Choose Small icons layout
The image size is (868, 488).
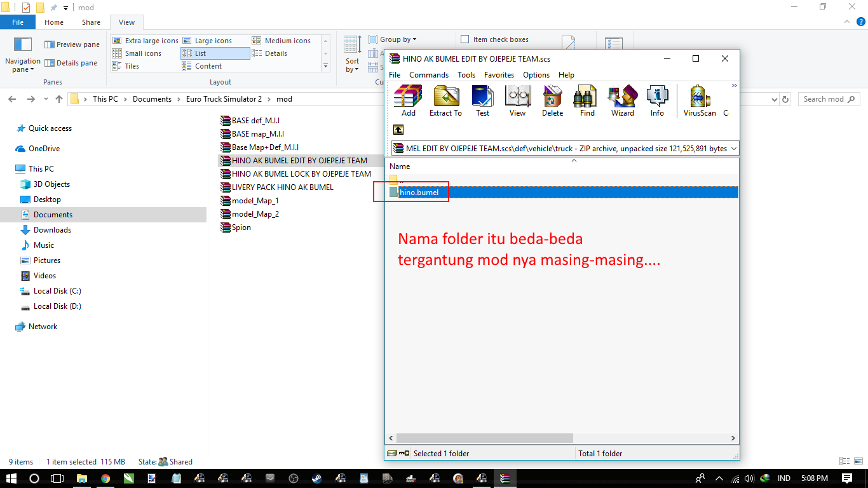(137, 53)
